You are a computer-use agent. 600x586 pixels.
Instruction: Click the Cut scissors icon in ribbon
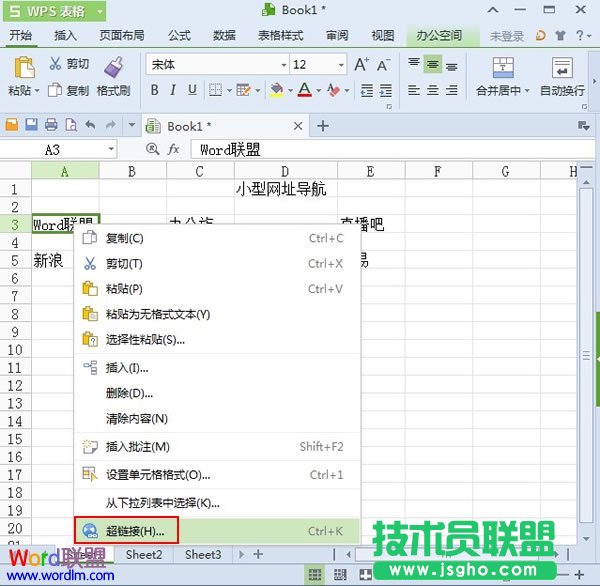55,64
